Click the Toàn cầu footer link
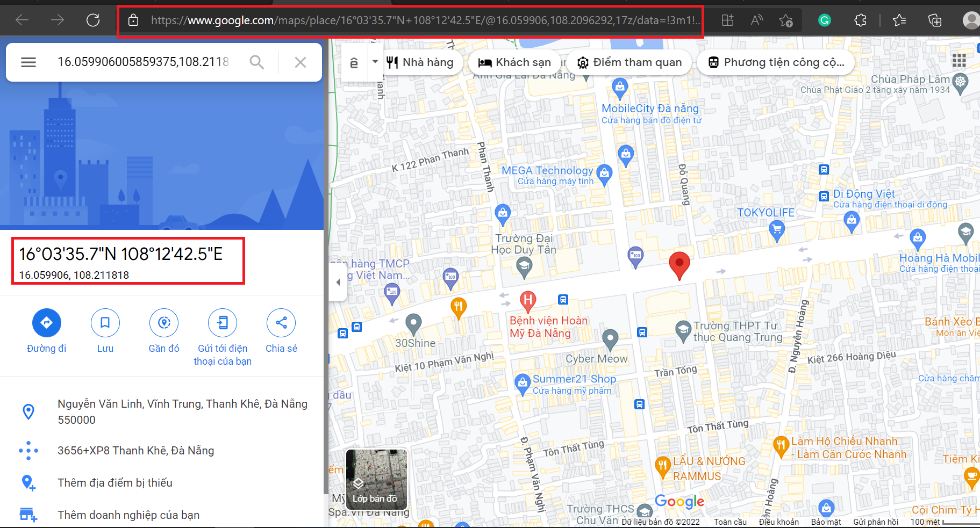Viewport: 980px width, 528px height. 730,522
